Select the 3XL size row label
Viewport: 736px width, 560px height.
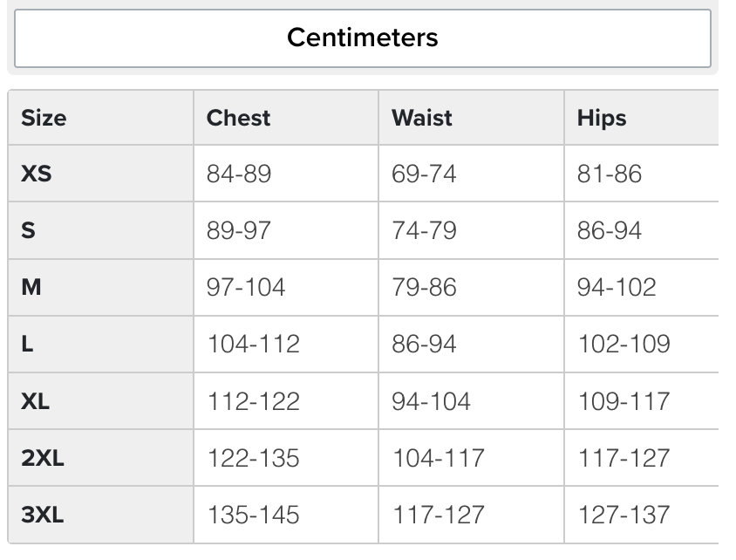point(43,515)
